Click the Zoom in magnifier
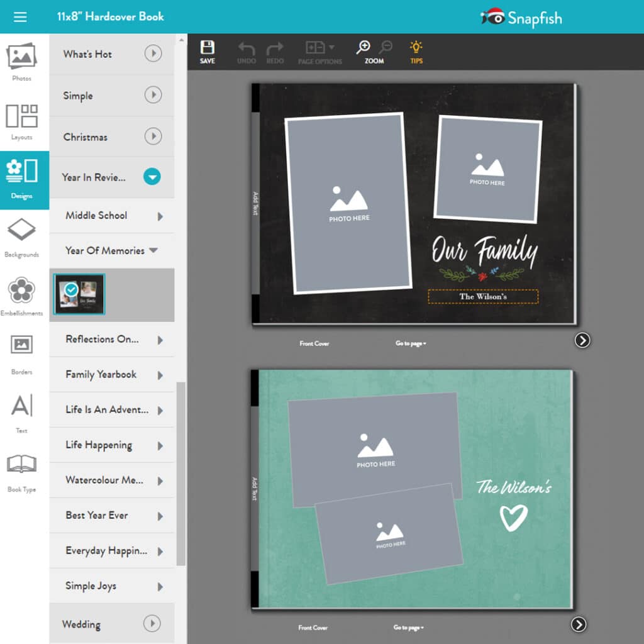Image resolution: width=644 pixels, height=644 pixels. click(x=364, y=47)
